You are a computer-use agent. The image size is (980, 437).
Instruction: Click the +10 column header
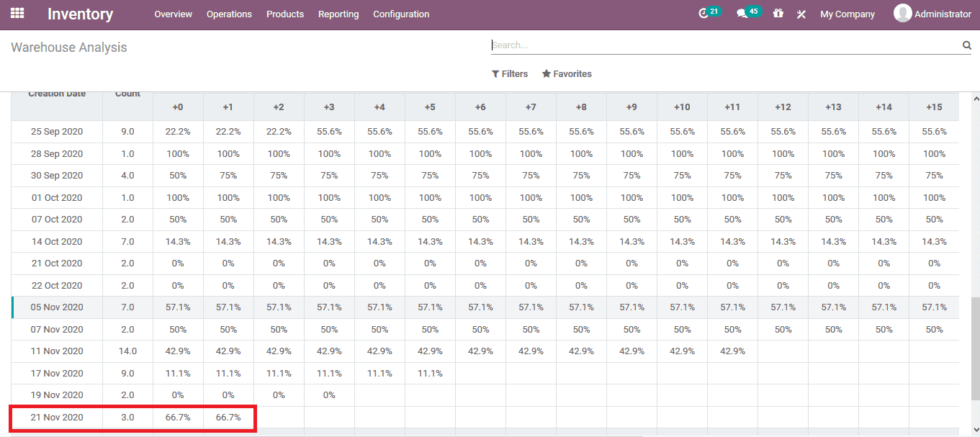coord(682,107)
